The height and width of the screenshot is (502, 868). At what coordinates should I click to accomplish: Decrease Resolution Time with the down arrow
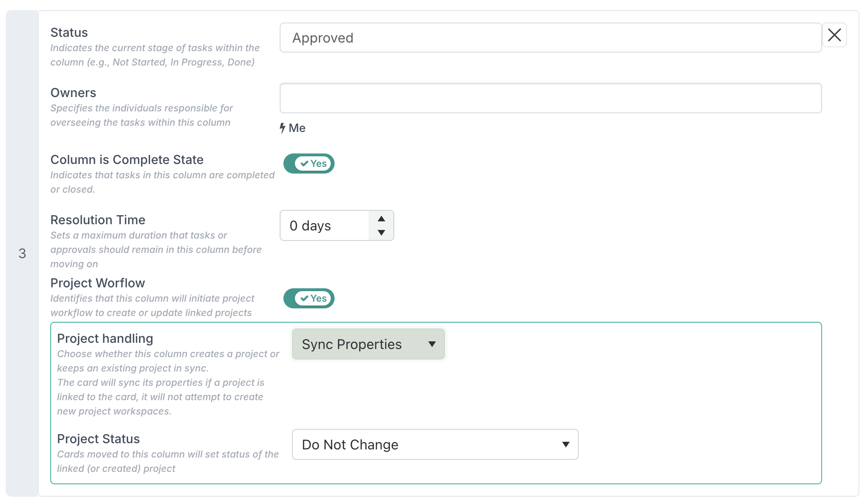click(381, 233)
